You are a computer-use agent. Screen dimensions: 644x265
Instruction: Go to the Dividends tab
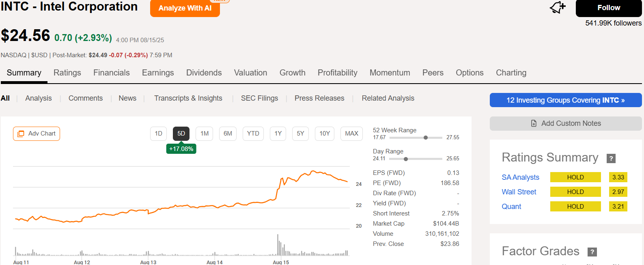pos(204,73)
